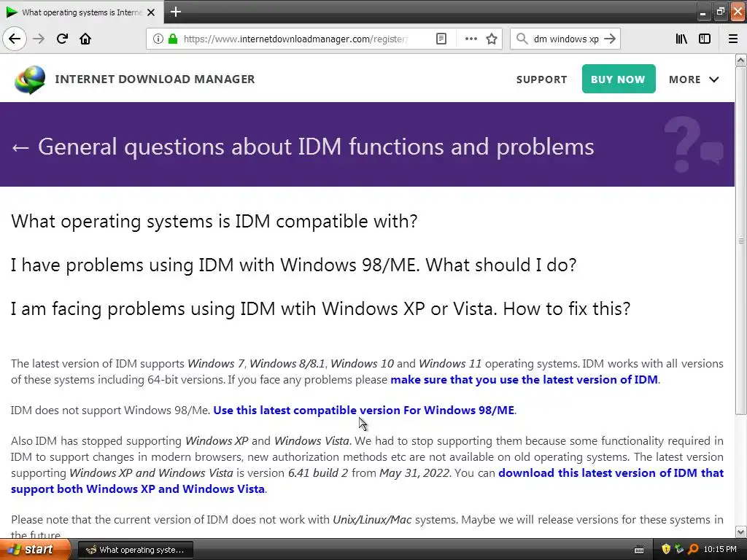Click the back arrow in purple banner
The height and width of the screenshot is (560, 747).
pos(20,147)
